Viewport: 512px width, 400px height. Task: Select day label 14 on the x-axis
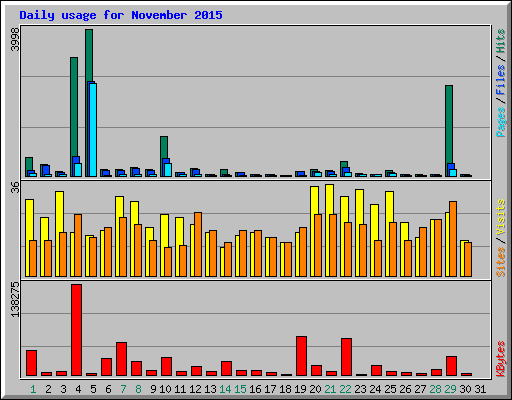pos(225,389)
